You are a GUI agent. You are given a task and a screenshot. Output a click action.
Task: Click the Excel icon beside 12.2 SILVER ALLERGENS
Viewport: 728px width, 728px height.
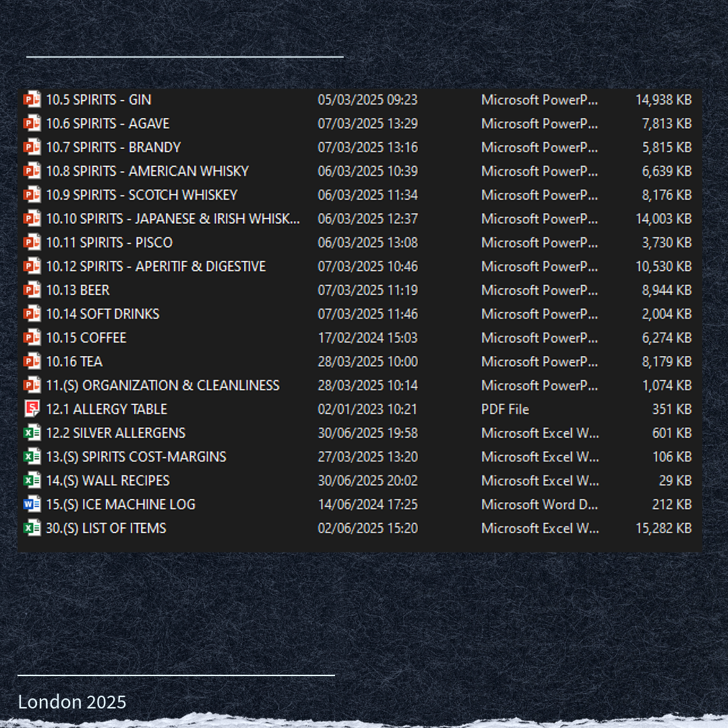(x=32, y=433)
